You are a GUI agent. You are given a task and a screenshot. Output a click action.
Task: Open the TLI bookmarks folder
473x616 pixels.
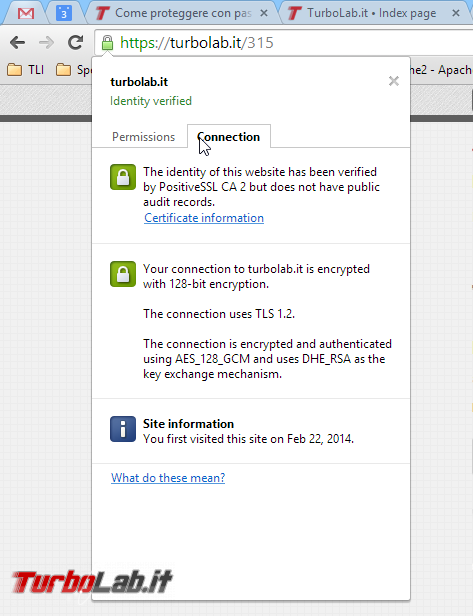26,70
